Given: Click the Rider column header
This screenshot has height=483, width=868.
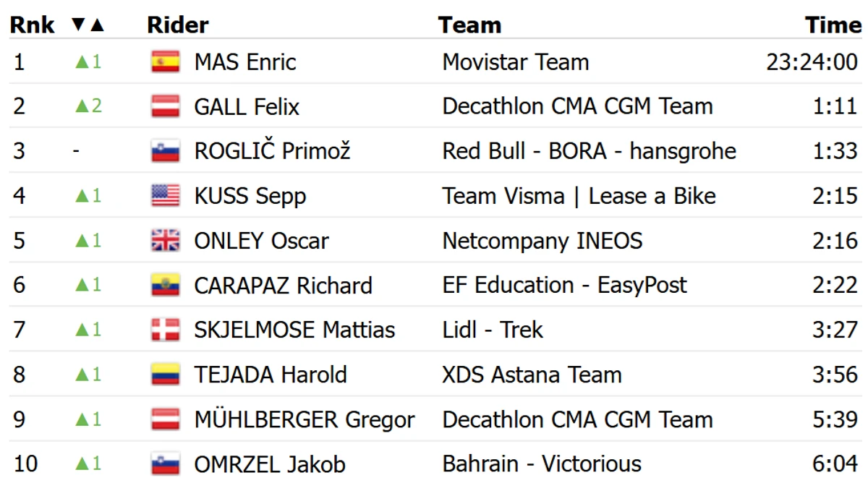Looking at the screenshot, I should tap(178, 25).
